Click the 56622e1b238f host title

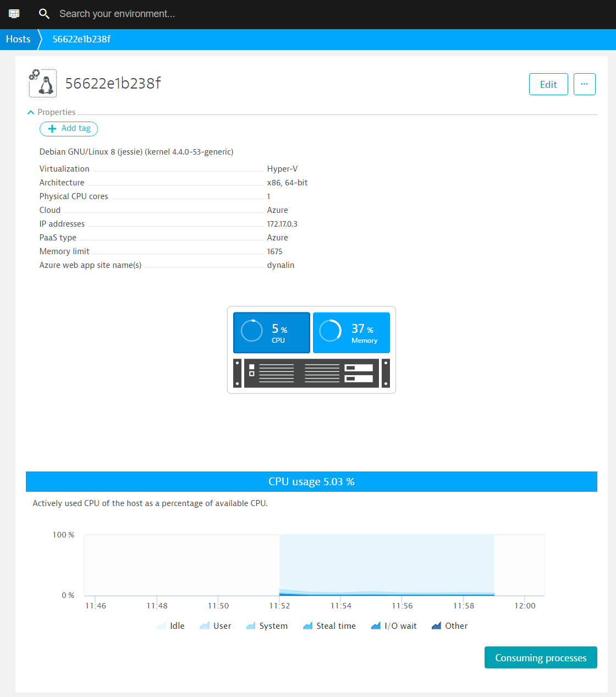point(113,83)
